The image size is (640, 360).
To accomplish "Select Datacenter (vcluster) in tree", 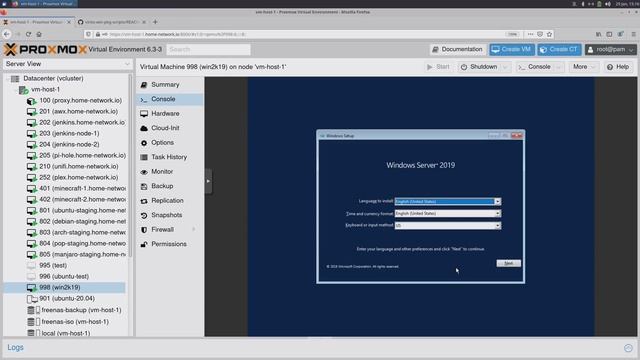I will (x=53, y=78).
